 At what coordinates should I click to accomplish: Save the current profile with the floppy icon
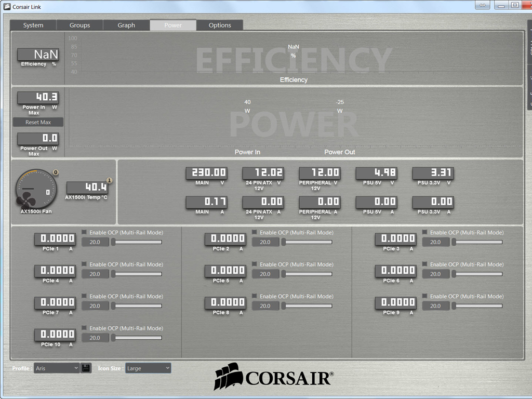86,368
